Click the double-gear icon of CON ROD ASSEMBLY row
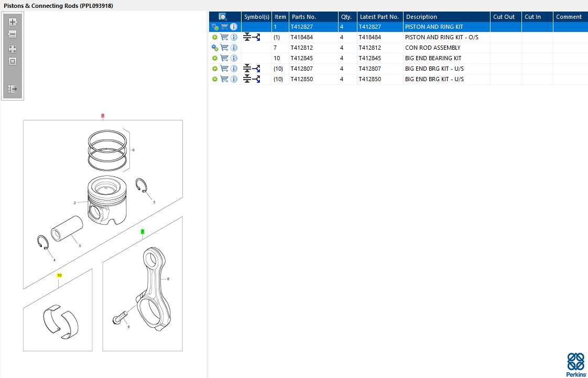The height and width of the screenshot is (378, 588). coord(214,48)
